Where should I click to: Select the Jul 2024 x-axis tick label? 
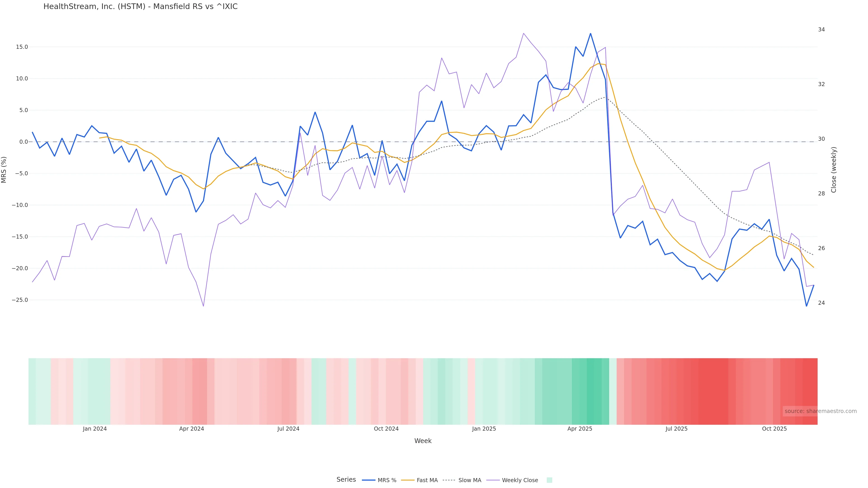pos(288,429)
